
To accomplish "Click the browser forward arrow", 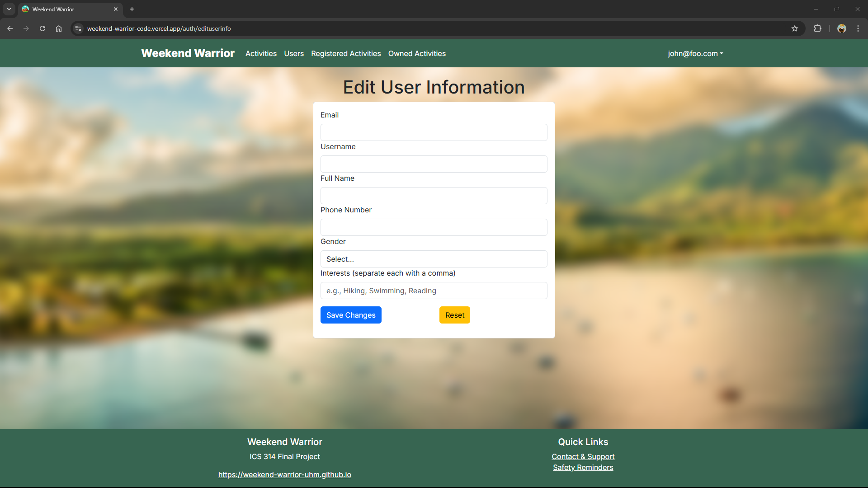I will click(x=26, y=28).
